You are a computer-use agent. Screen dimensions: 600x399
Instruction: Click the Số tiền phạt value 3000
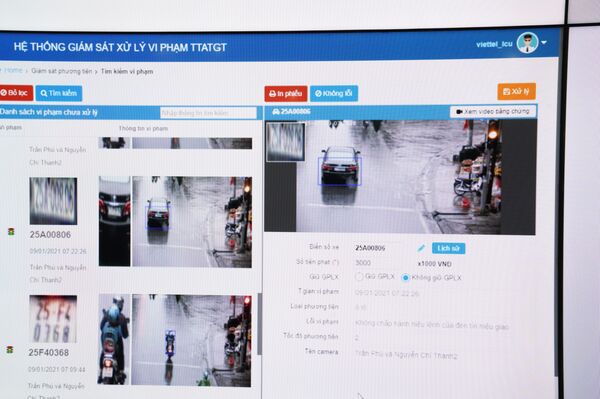coord(363,263)
